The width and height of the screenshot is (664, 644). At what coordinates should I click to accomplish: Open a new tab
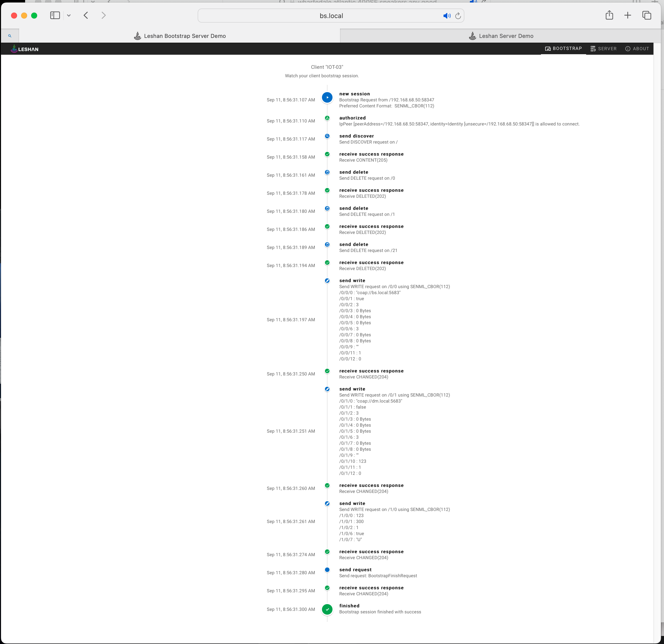click(x=627, y=15)
